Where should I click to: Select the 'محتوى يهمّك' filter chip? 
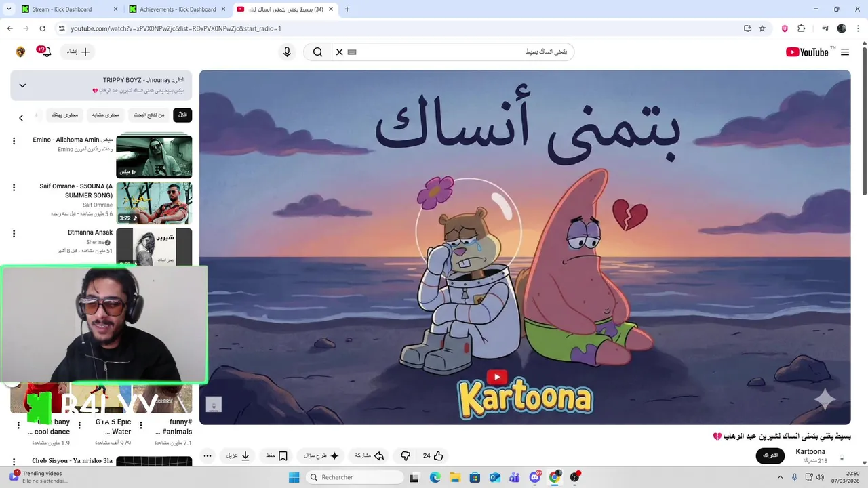pos(65,115)
